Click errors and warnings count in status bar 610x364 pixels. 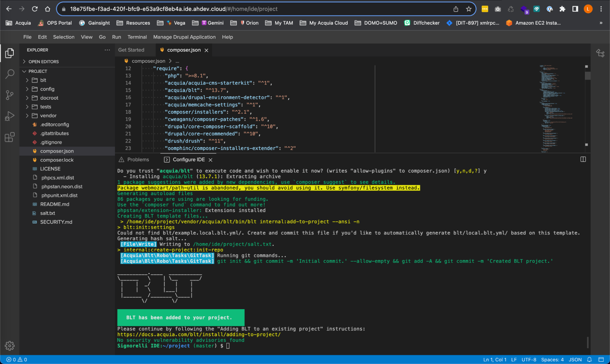17,360
